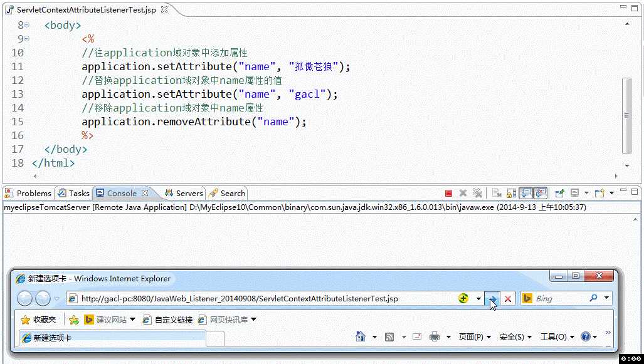The width and height of the screenshot is (644, 364).
Task: Toggle Show Console on standard error change
Action: coord(540,193)
